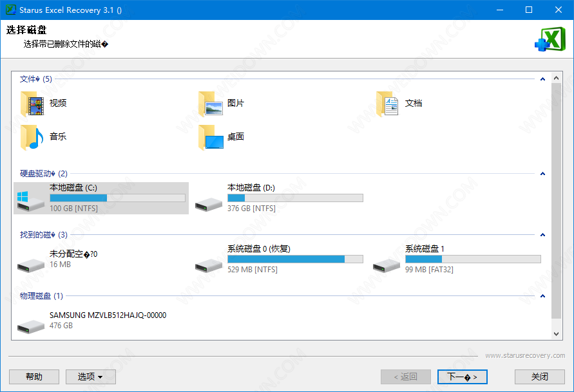Viewport: 574px width, 392px height.
Task: Open the 音乐 music folder icon
Action: coord(32,138)
